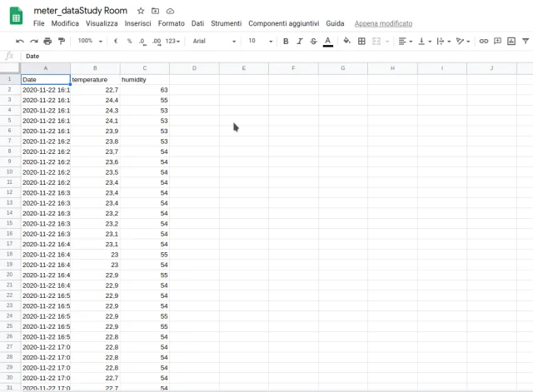Screen dimensions: 533x392
Task: Toggle bold formatting
Action: point(286,41)
